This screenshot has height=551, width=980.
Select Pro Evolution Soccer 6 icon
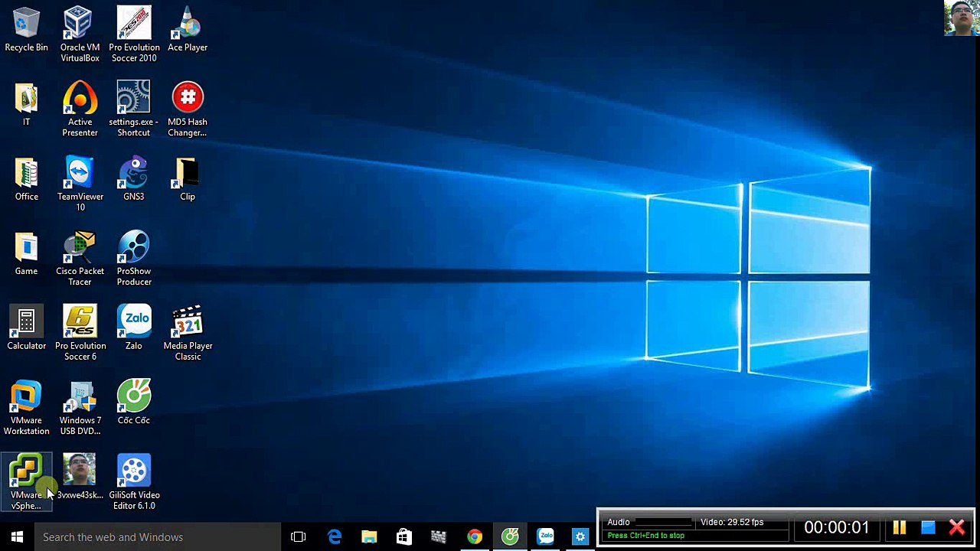[80, 333]
